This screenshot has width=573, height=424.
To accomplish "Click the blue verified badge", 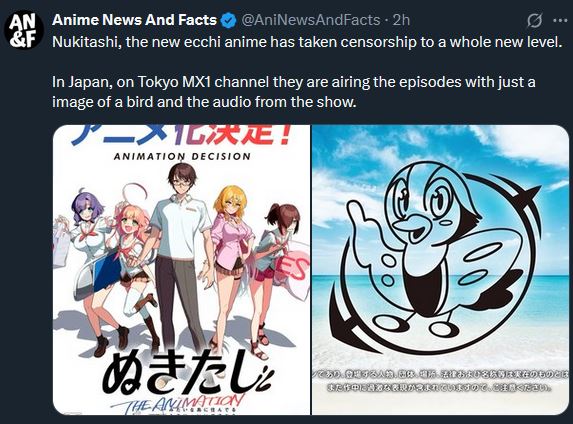I will click(x=229, y=20).
